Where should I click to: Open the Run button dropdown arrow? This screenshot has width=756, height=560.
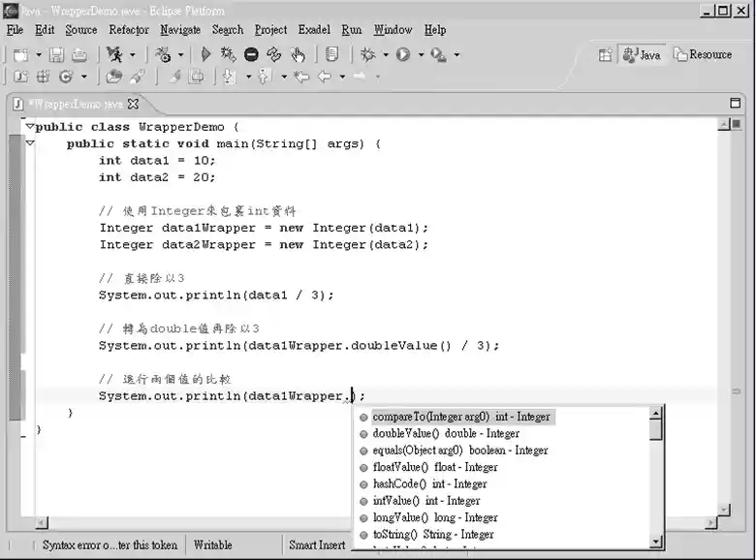click(x=421, y=55)
